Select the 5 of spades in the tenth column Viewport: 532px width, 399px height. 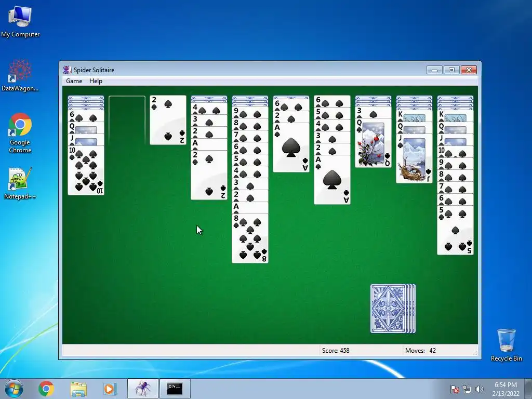pyautogui.click(x=455, y=230)
